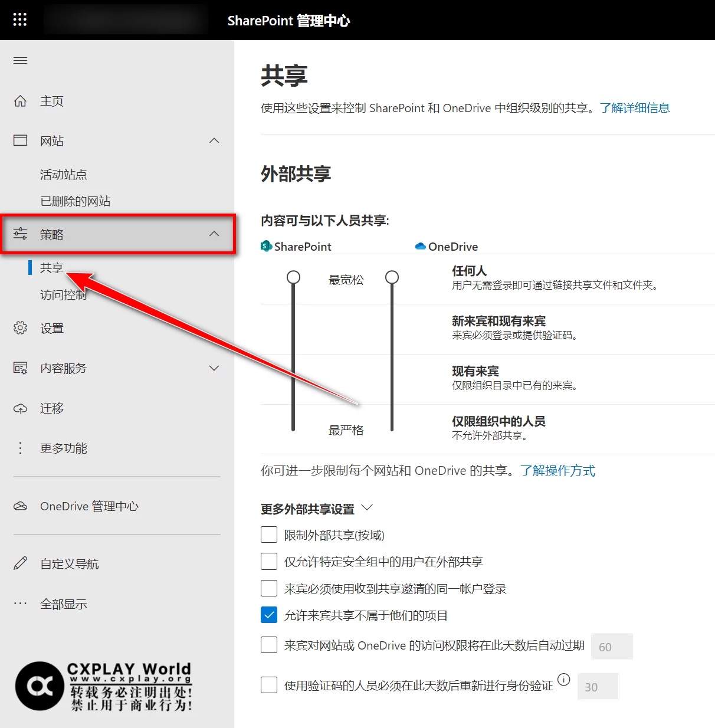This screenshot has width=715, height=728.
Task: Click the Customize navigation pencil icon
Action: (21, 563)
